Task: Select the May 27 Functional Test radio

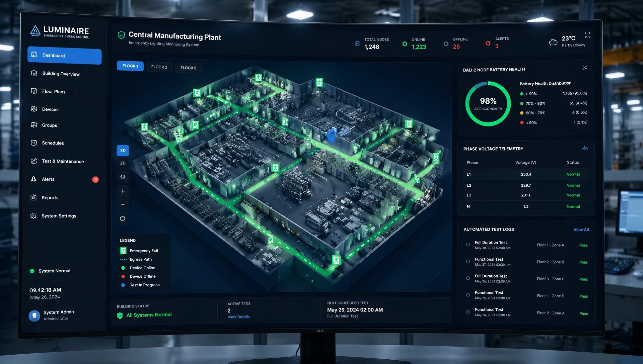Action: (468, 261)
